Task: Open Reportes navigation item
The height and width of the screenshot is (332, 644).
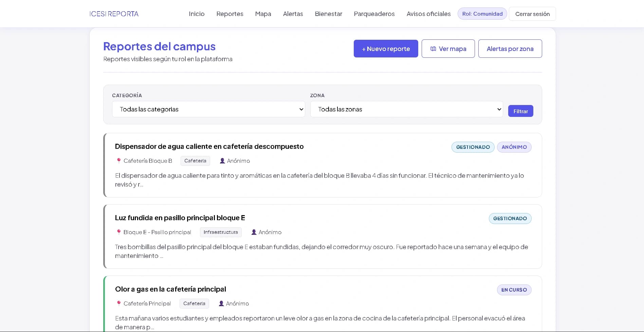Action: coord(230,14)
